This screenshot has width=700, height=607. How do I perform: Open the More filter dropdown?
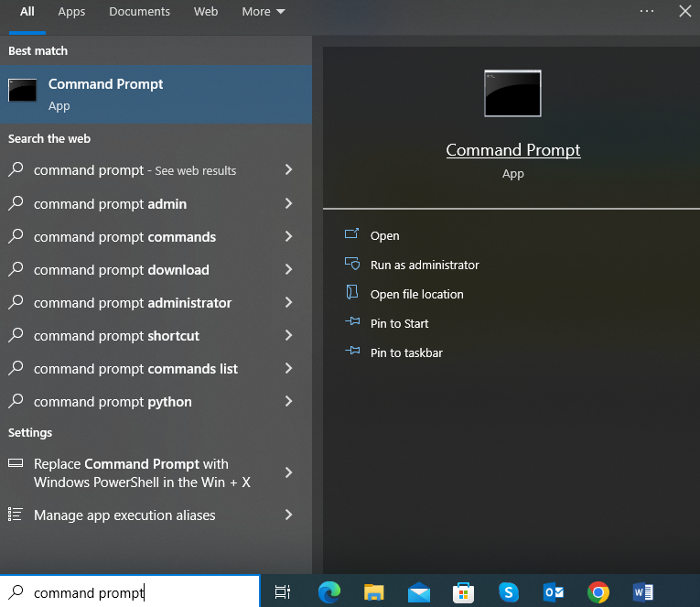click(264, 12)
